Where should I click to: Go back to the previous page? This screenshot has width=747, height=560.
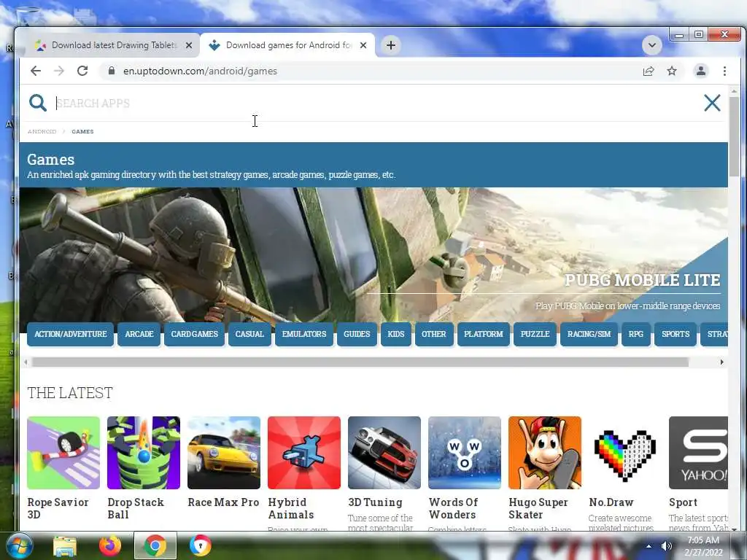pyautogui.click(x=36, y=71)
